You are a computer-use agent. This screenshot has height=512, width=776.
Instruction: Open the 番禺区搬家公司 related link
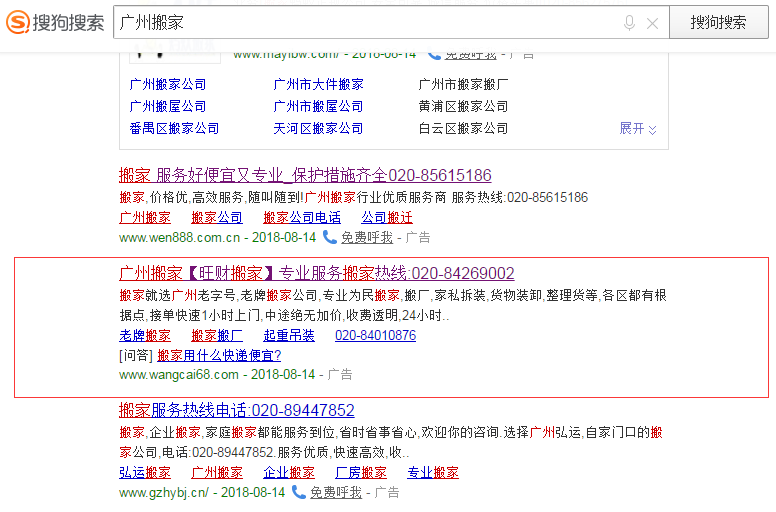click(x=174, y=129)
